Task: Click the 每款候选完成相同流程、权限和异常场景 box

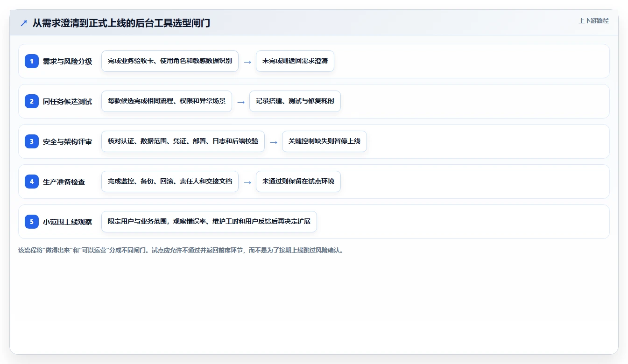Action: (167, 101)
